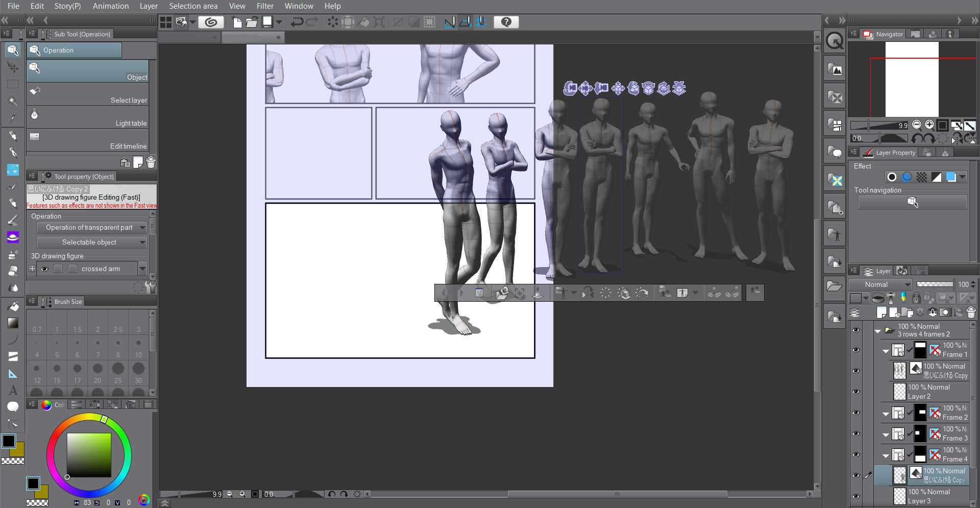Screen dimensions: 980x508
Task: Open the Normal blending mode dropdown
Action: tap(880, 284)
